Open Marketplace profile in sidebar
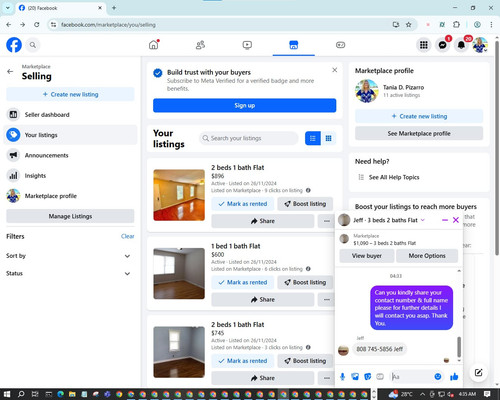This screenshot has height=400, width=500. coord(70,196)
